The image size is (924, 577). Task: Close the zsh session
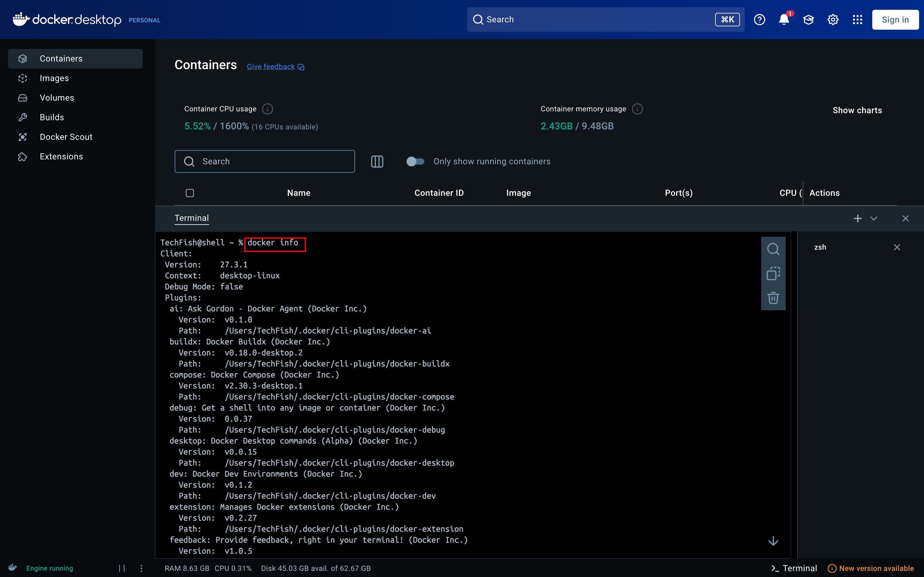897,247
